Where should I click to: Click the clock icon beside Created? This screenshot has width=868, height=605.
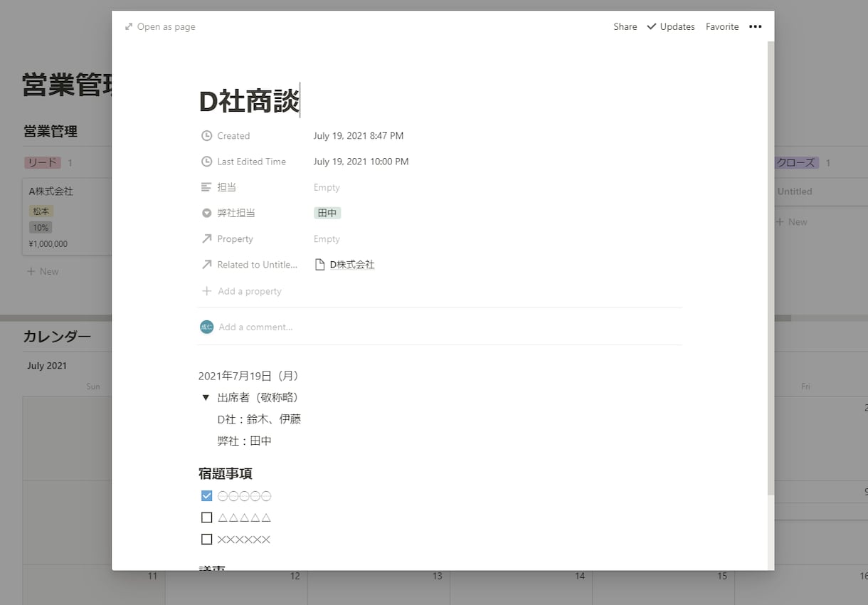tap(206, 136)
